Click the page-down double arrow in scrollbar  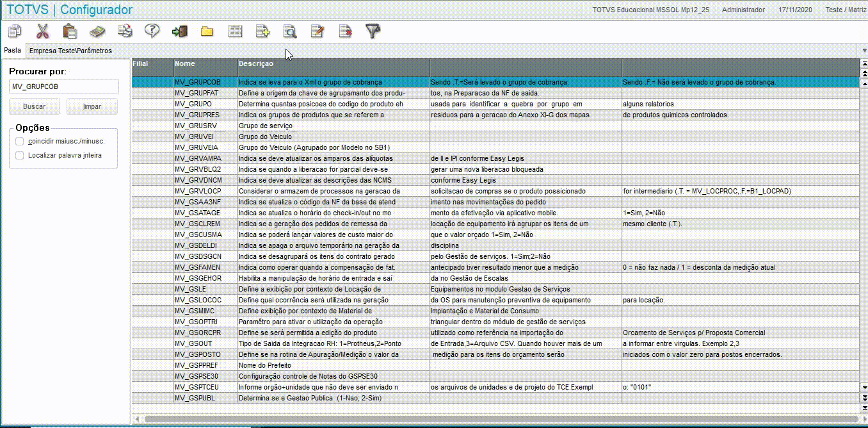pyautogui.click(x=864, y=397)
